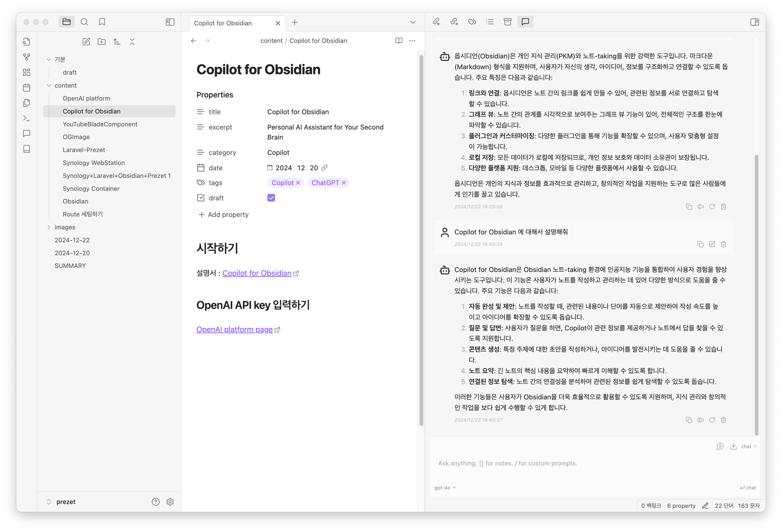Save chat as note download icon

[734, 447]
